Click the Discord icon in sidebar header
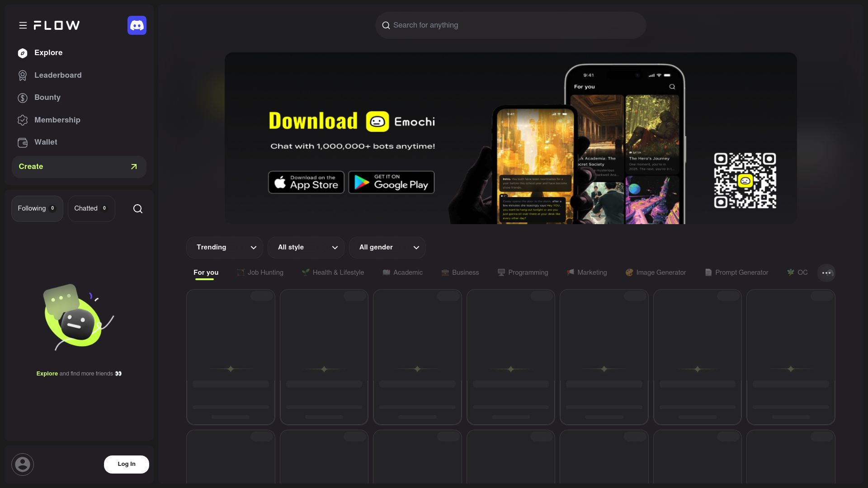Screen dimensions: 868x488 coord(137,25)
